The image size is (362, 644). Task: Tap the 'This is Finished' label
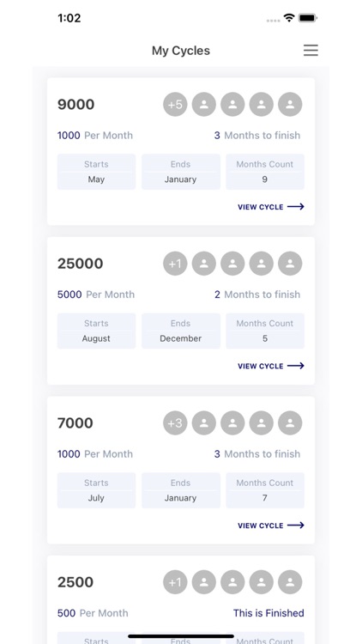pos(268,613)
